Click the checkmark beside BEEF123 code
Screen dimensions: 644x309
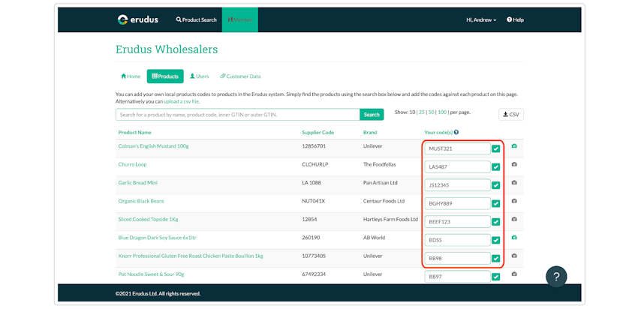[x=496, y=221]
